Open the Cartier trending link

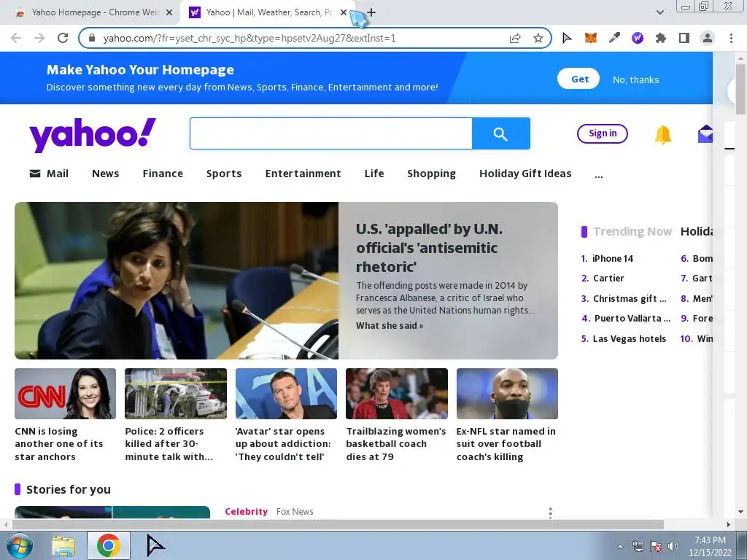(x=608, y=278)
